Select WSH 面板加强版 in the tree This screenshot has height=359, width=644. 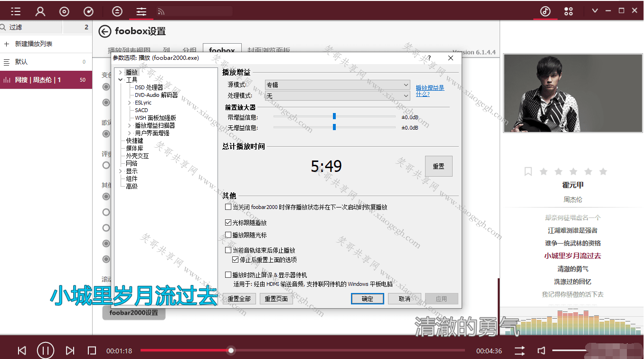click(x=155, y=118)
